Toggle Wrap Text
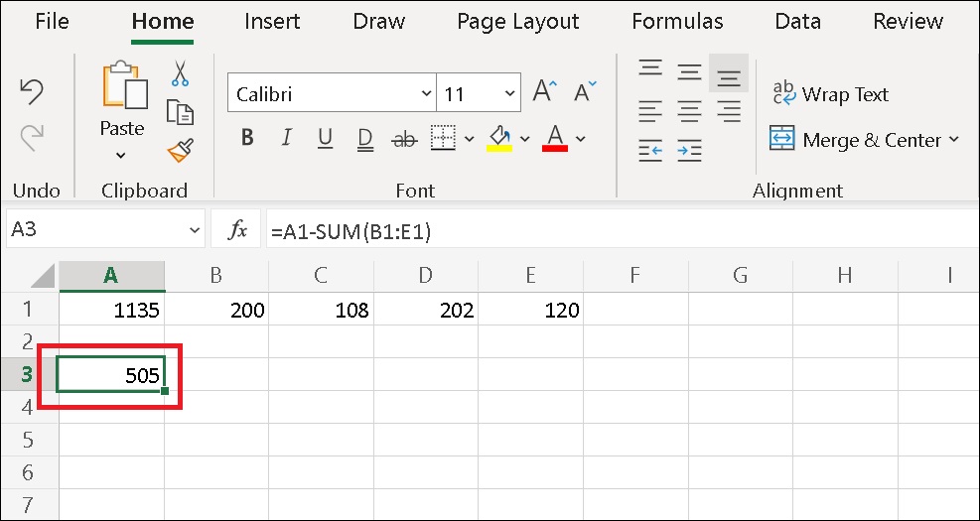This screenshot has height=521, width=980. 831,94
